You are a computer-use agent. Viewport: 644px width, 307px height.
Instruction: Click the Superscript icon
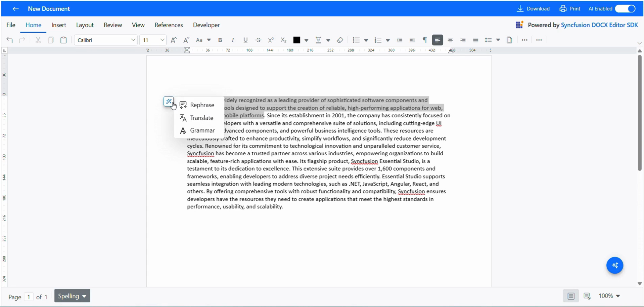[x=271, y=40]
